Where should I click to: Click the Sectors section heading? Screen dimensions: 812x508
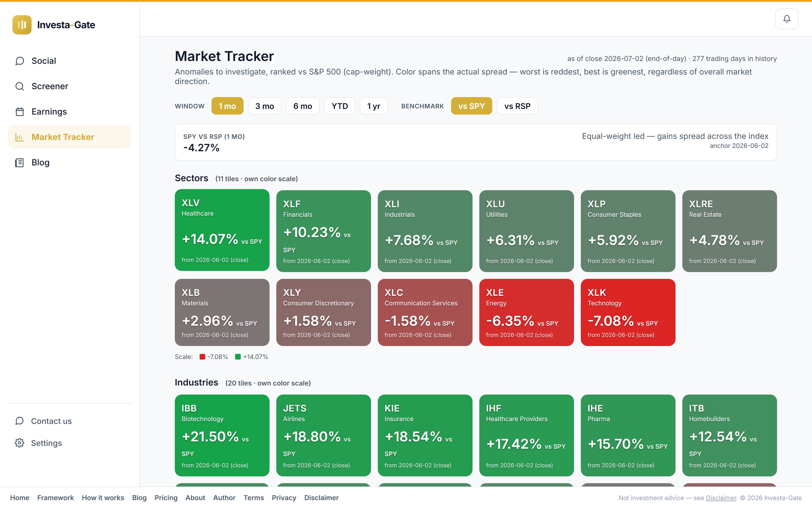[x=192, y=178]
